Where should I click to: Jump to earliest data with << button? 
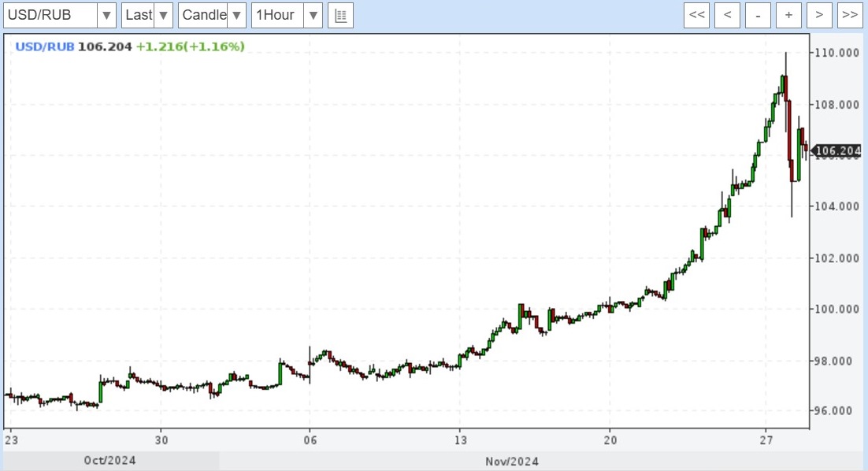pos(697,15)
